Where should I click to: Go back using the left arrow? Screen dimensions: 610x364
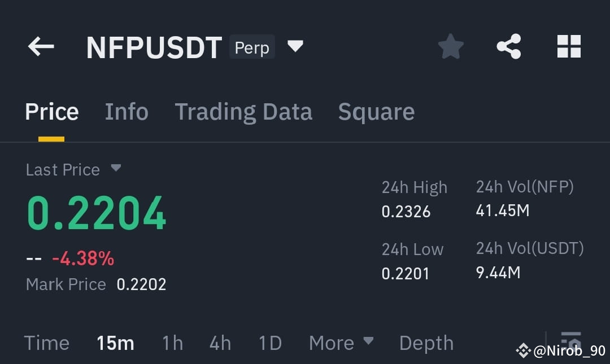(x=41, y=47)
